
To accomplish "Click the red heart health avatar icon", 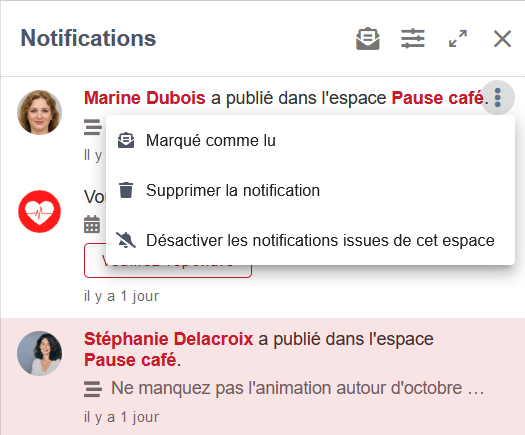I will pos(40,212).
